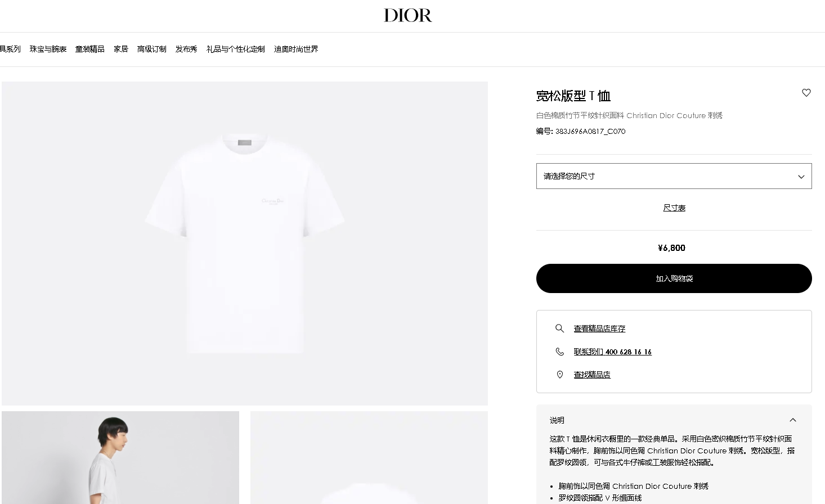Go to homepage via DIOR logo
Image resolution: width=825 pixels, height=504 pixels.
[408, 15]
